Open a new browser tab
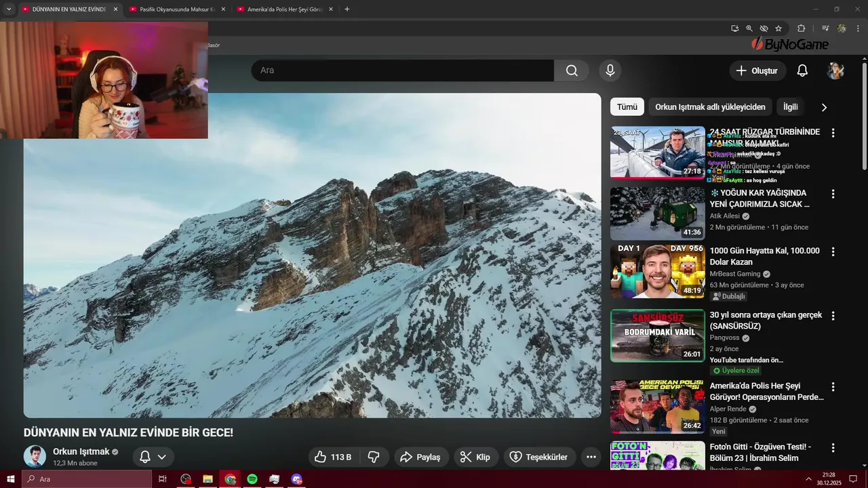The image size is (868, 488). (347, 9)
